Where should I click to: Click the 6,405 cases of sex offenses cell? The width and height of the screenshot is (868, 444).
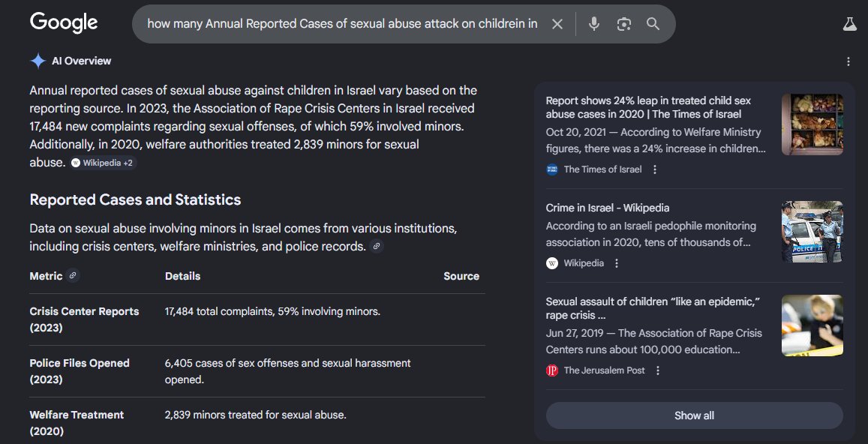tap(288, 371)
